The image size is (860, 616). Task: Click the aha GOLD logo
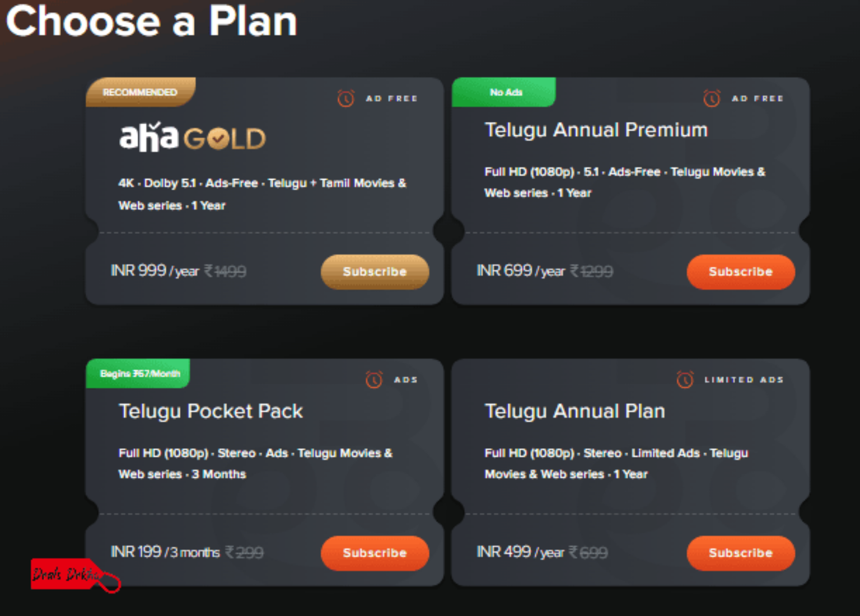[192, 137]
